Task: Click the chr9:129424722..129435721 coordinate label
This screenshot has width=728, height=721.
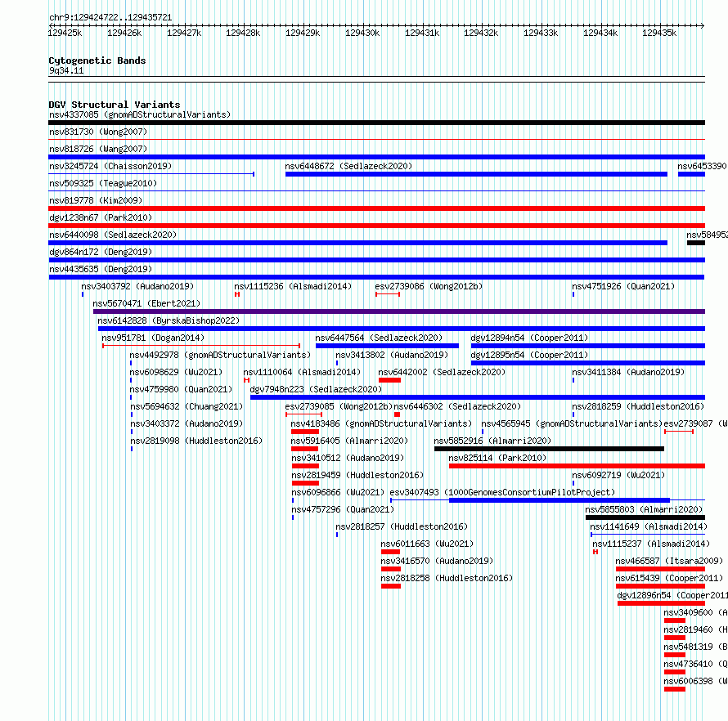Action: [x=110, y=18]
